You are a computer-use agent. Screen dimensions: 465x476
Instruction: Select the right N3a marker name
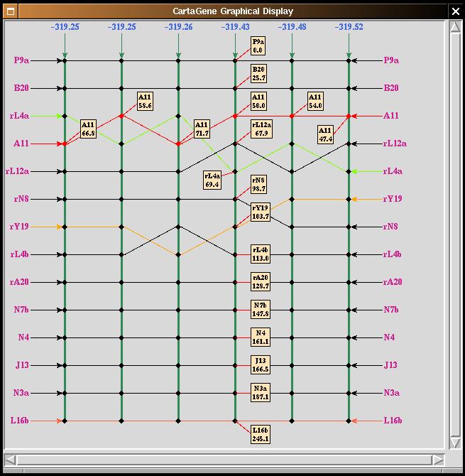tap(392, 392)
